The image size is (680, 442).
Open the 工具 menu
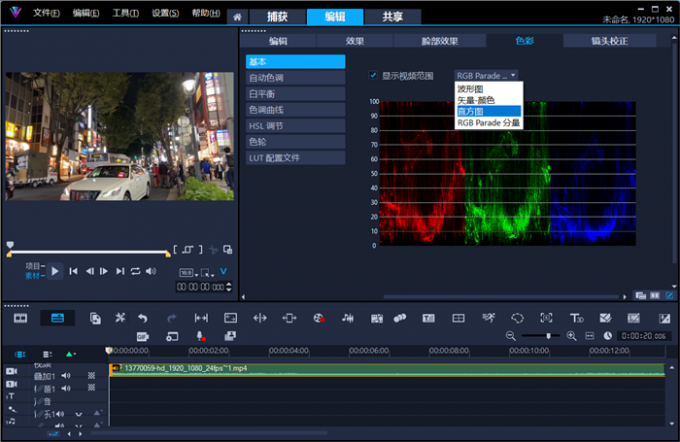pos(125,13)
